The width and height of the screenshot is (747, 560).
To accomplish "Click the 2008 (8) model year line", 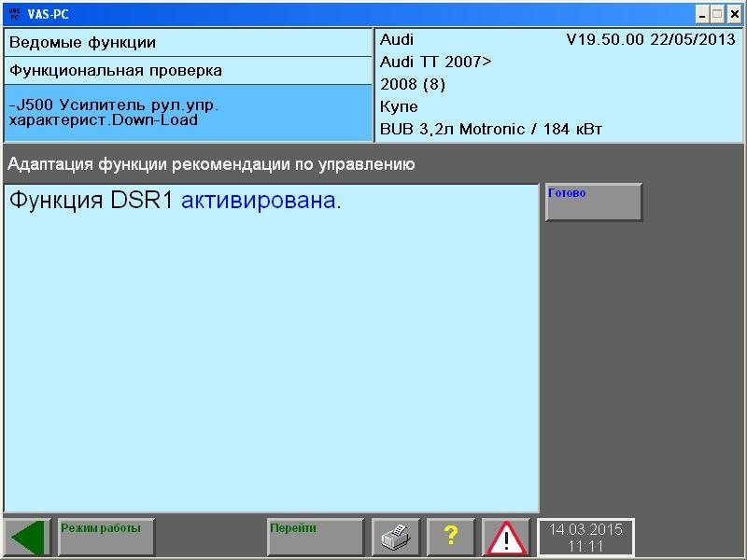I will [x=413, y=84].
